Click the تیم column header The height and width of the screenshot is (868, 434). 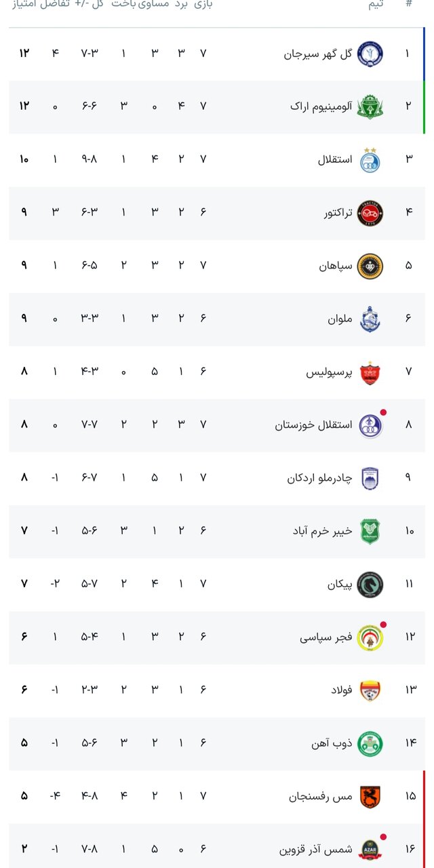point(375,4)
